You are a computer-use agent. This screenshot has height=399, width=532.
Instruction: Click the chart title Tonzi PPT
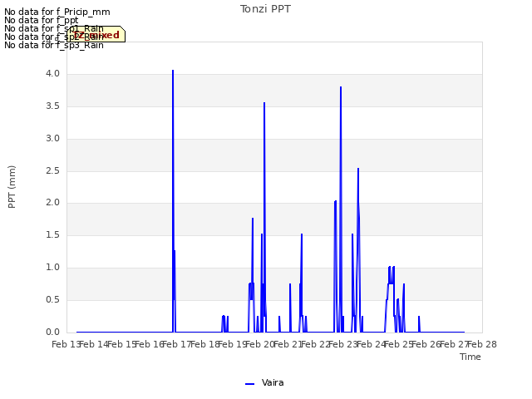point(265,9)
